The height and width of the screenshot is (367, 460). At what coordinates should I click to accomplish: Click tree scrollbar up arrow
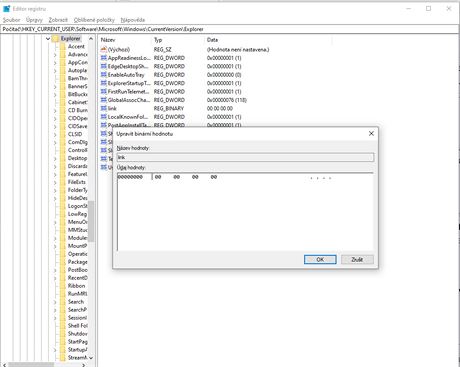click(91, 39)
